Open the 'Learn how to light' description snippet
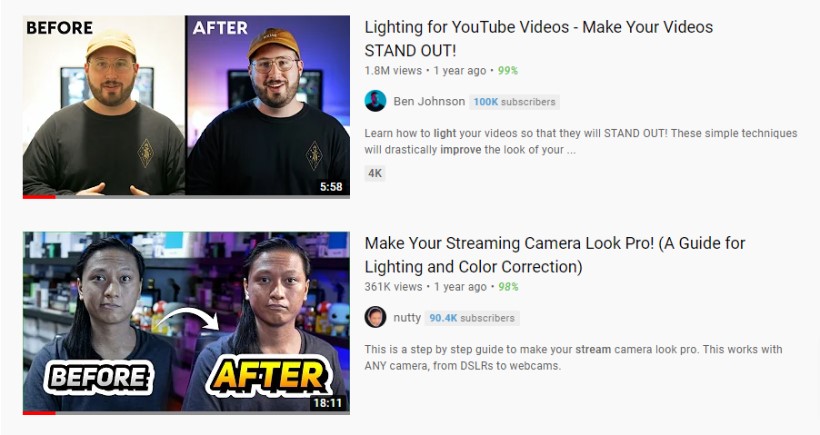 coord(580,141)
